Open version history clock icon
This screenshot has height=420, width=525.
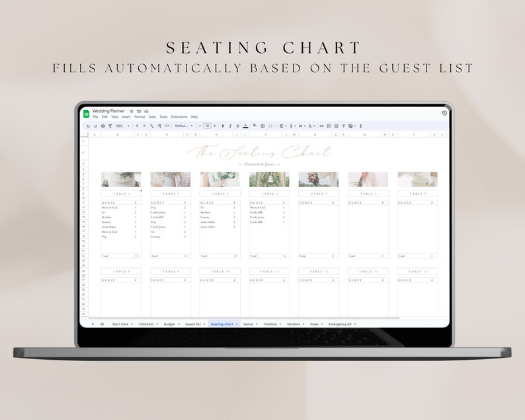[x=444, y=113]
